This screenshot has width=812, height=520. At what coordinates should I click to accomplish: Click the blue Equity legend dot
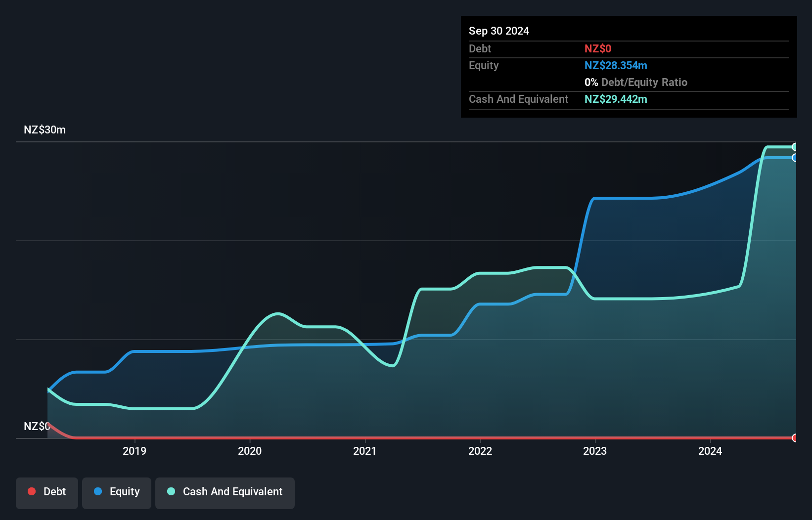(x=98, y=491)
